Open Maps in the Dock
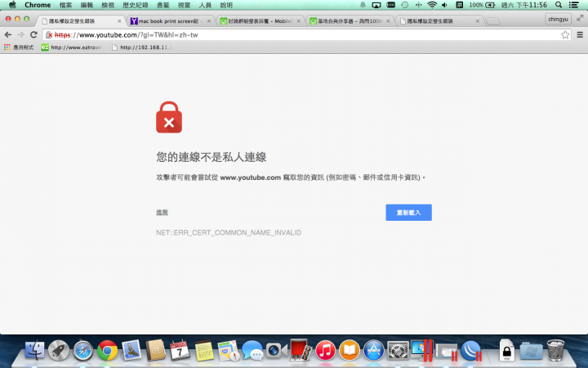This screenshot has width=588, height=368. point(229,351)
